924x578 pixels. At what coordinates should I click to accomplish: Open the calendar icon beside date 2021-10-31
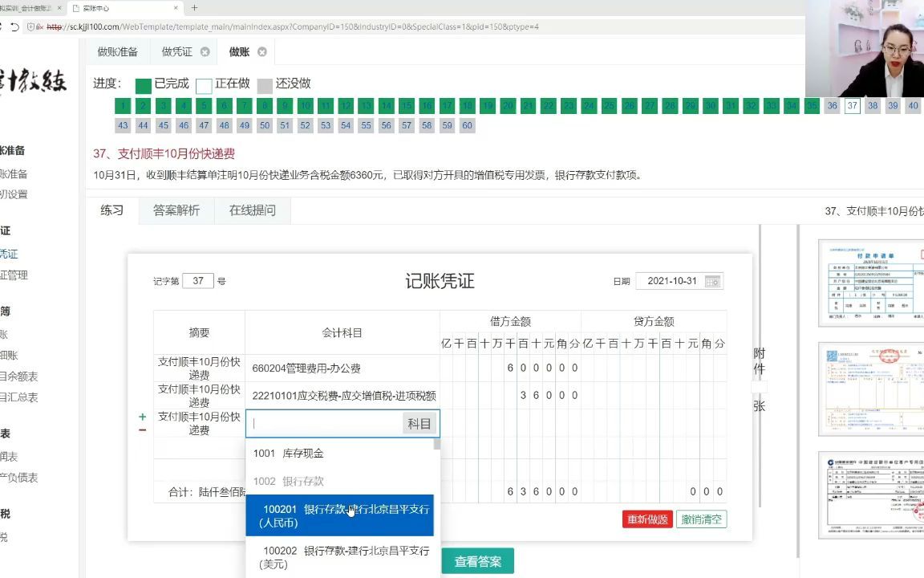click(x=711, y=281)
